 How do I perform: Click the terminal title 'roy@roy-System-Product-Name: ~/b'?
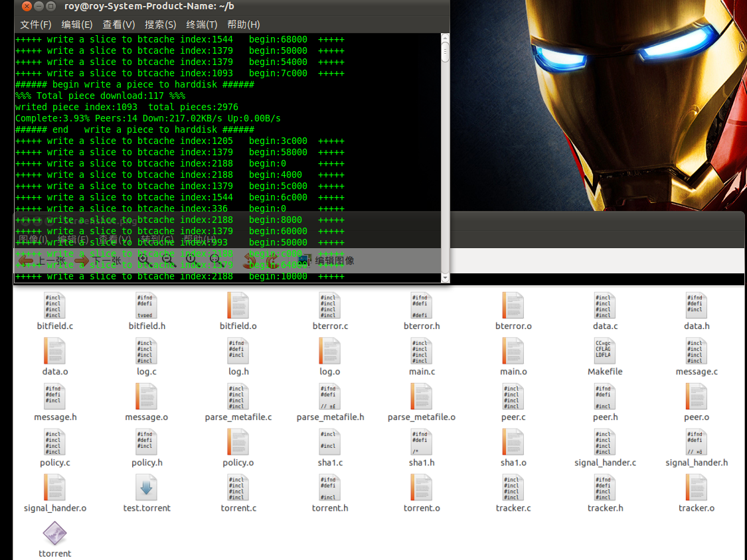tap(149, 6)
